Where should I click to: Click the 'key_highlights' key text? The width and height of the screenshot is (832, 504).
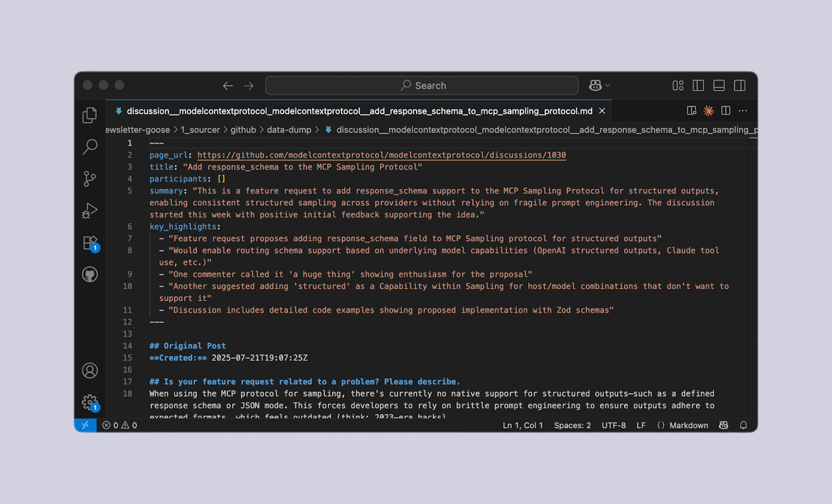[183, 227]
